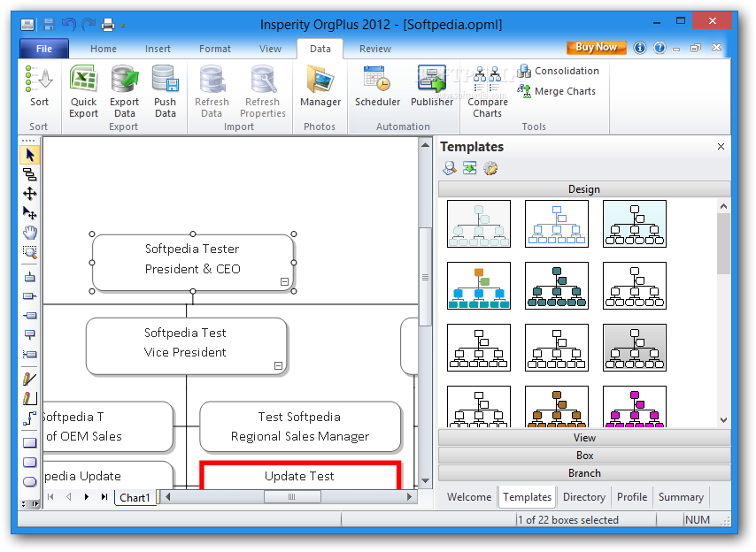Select the connector line tool

point(30,418)
